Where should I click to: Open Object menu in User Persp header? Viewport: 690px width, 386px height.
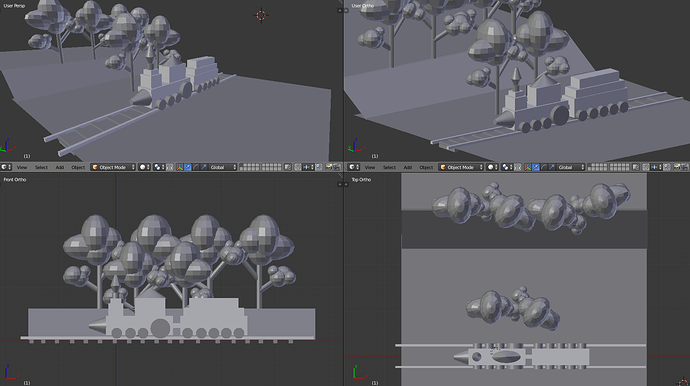click(x=78, y=167)
